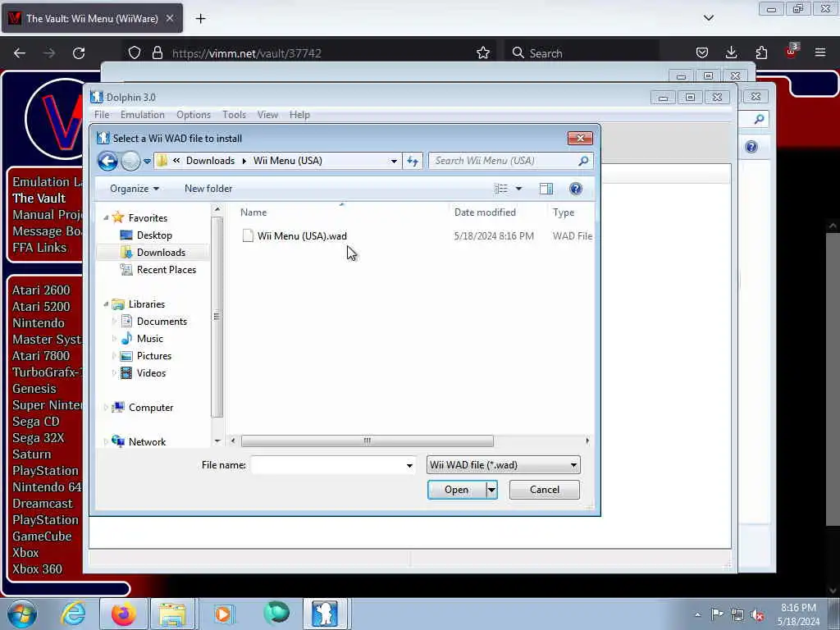Launch Internet Explorer from the taskbar
This screenshot has height=630, width=840.
pyautogui.click(x=72, y=614)
